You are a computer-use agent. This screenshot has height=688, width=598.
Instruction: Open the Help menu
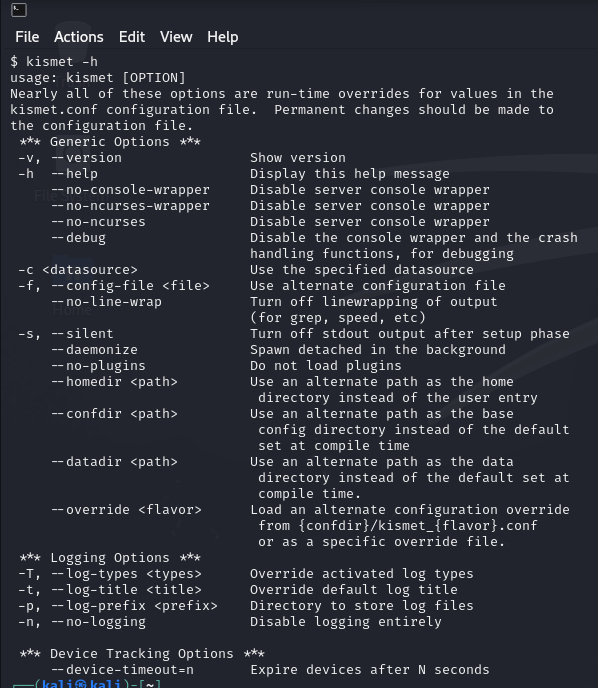(223, 37)
